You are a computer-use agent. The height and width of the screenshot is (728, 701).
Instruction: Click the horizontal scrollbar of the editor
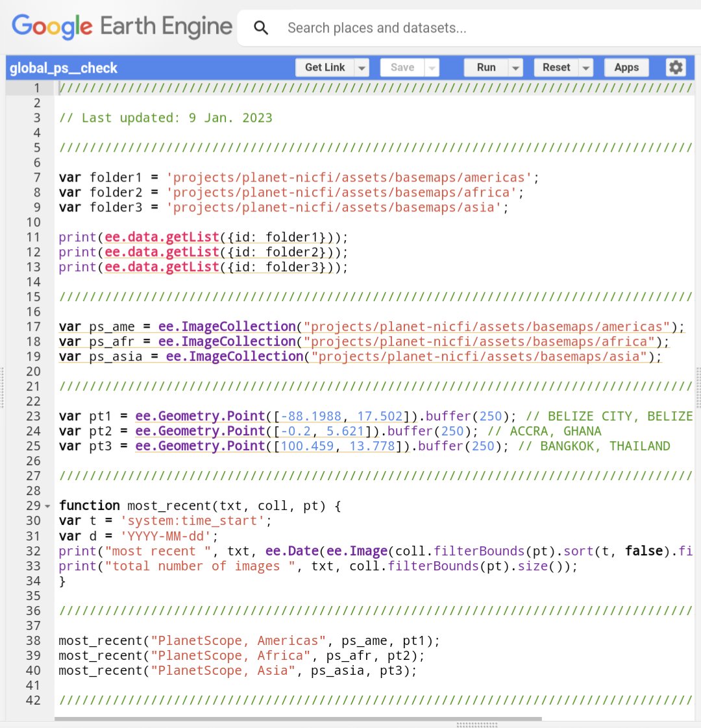[298, 719]
